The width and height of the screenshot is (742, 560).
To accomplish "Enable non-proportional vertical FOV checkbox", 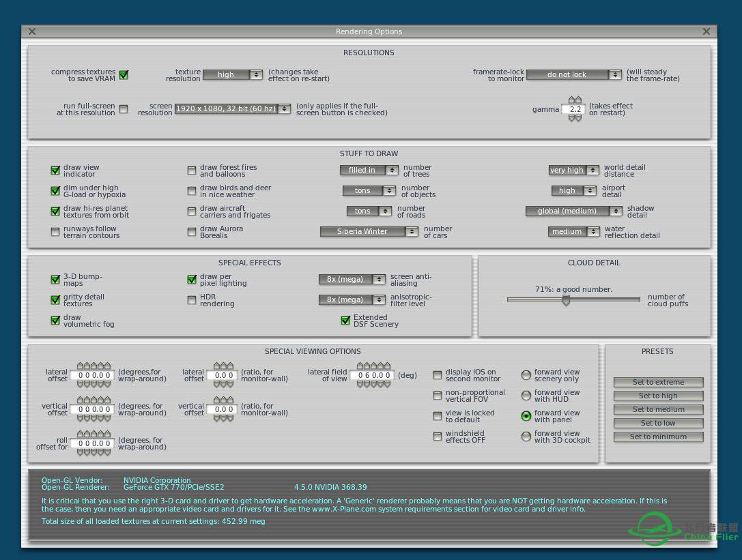I will (x=438, y=396).
